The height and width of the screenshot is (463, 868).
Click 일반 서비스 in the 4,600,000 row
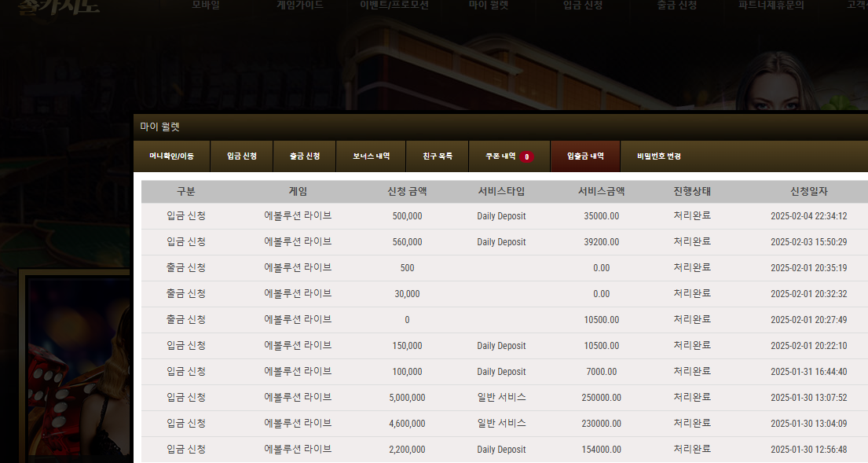point(501,423)
